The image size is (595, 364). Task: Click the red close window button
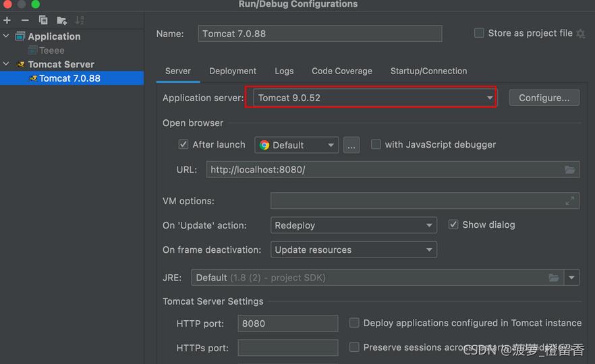(x=7, y=4)
